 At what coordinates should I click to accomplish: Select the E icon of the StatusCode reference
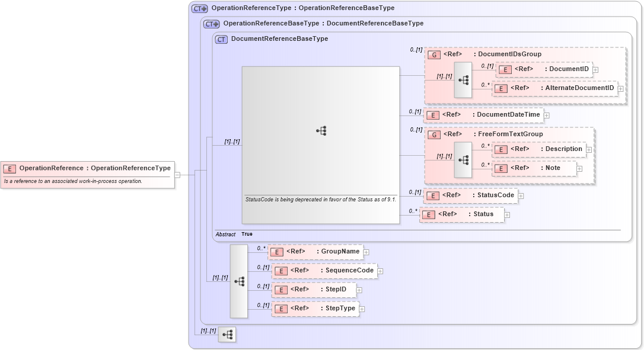432,195
